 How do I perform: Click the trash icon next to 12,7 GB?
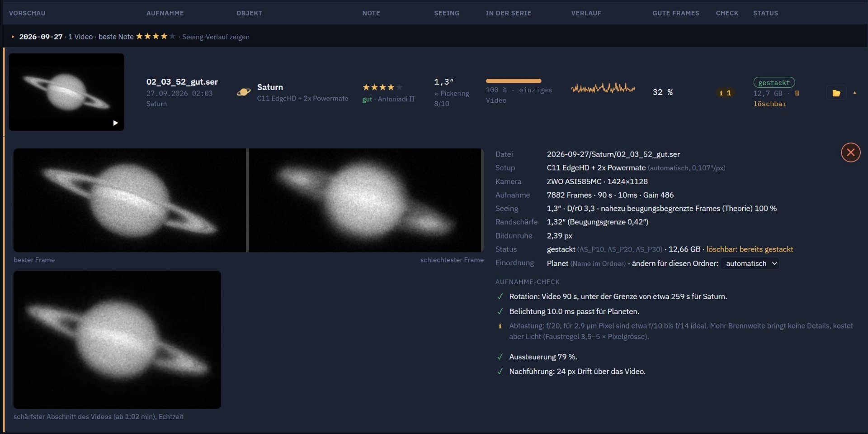point(797,93)
